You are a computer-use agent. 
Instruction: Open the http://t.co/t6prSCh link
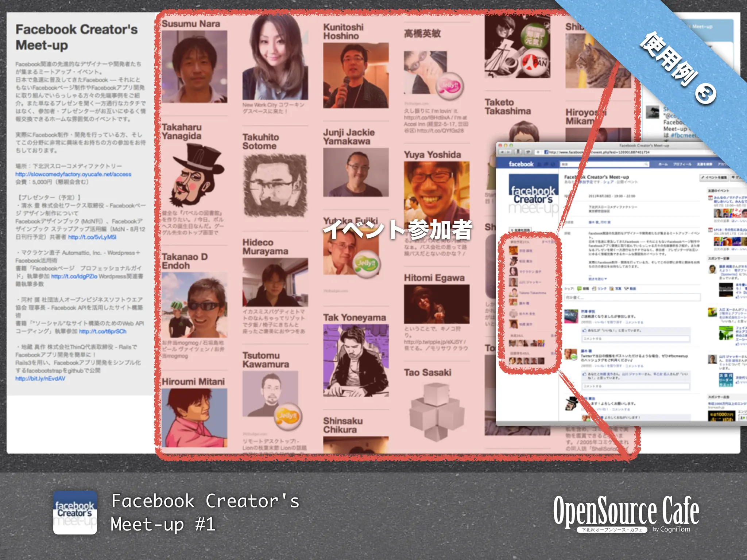pos(103,331)
